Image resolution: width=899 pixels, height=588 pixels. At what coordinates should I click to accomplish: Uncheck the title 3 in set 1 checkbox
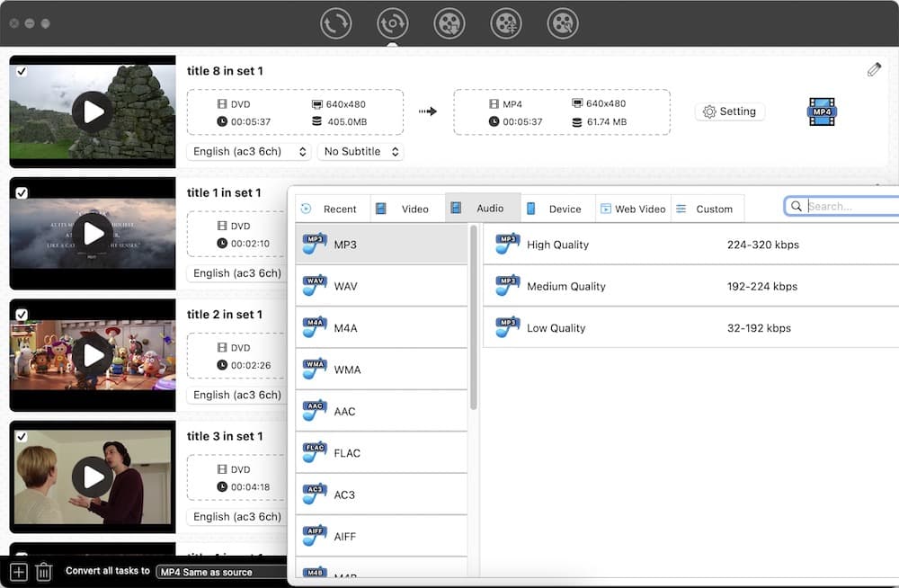[22, 437]
